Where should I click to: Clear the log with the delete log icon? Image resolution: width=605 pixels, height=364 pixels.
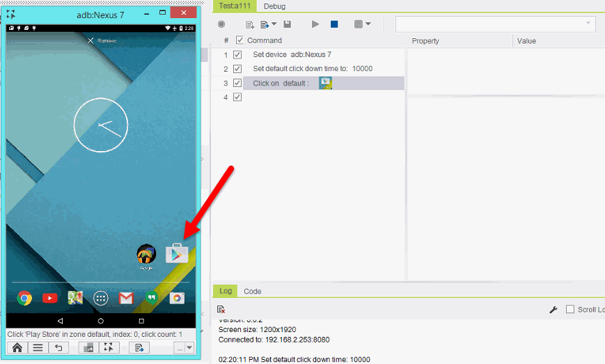point(221,309)
